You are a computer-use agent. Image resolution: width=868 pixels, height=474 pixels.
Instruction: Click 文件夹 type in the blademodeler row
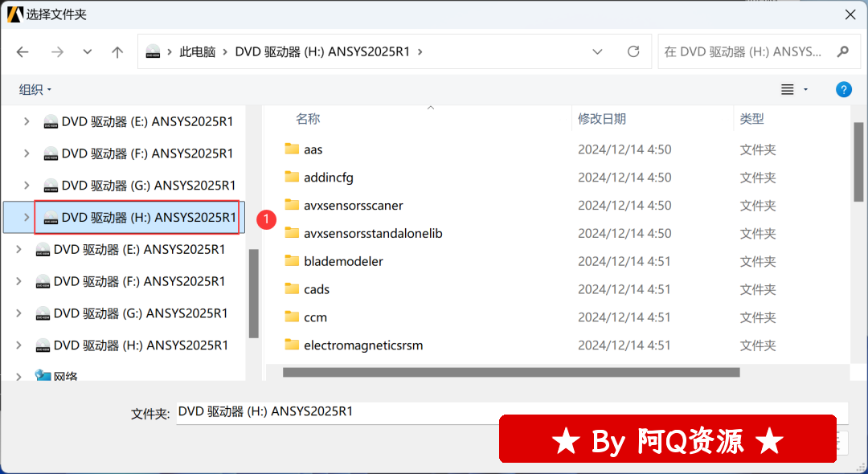pos(758,262)
